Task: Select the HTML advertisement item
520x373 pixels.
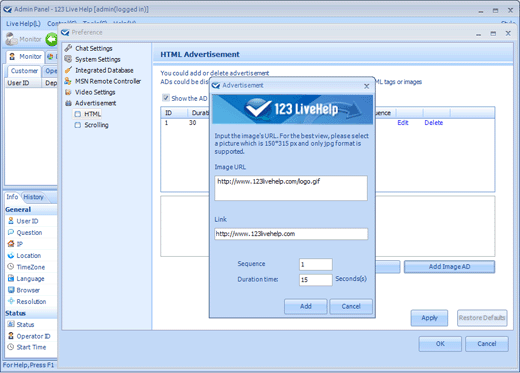Action: click(93, 114)
